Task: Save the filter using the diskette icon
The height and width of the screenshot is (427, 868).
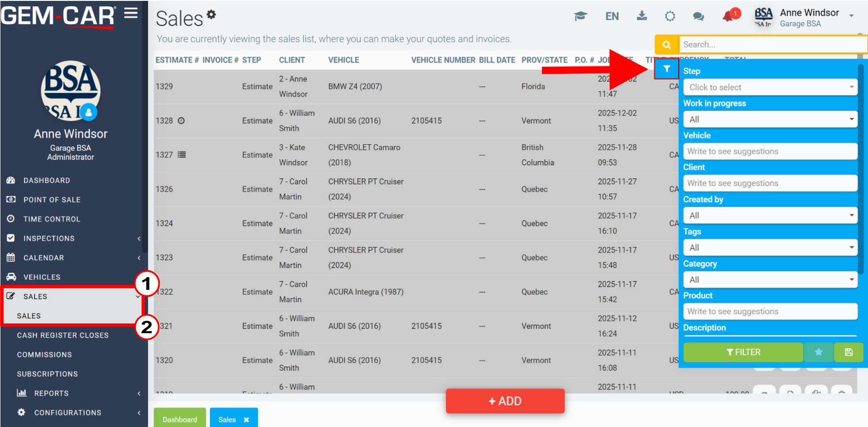Action: [849, 352]
